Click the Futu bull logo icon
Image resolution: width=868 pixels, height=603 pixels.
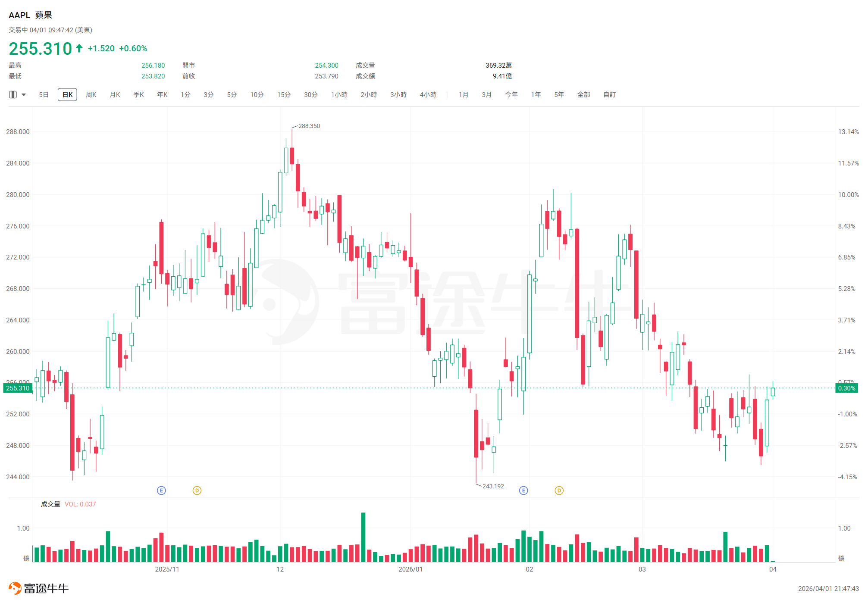point(15,588)
